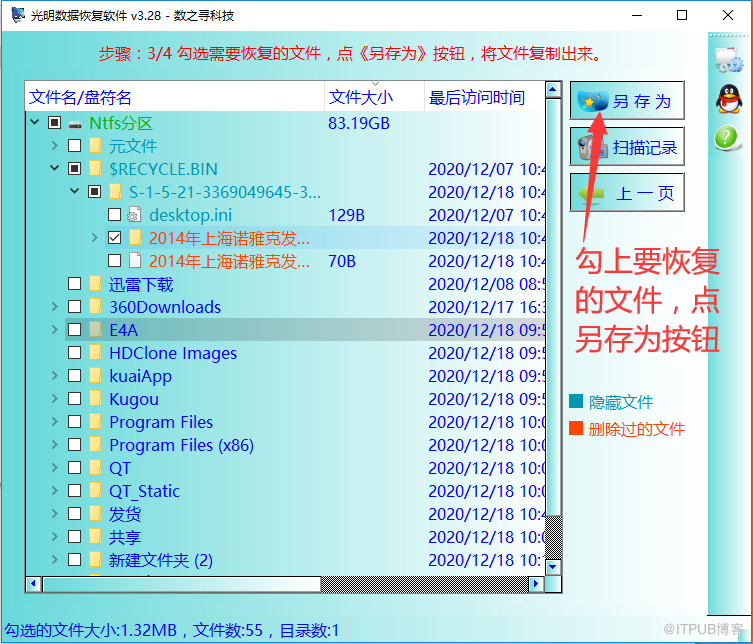Uncheck the checked 2014年上海诺雅克发 folder
The height and width of the screenshot is (644, 753).
pos(114,238)
